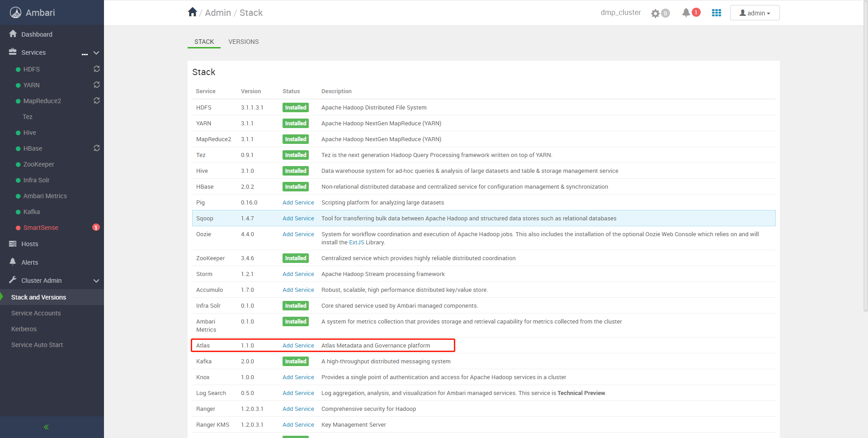Screen dimensions: 868x438
Task: Switch to the VERSIONS tab
Action: [244, 42]
